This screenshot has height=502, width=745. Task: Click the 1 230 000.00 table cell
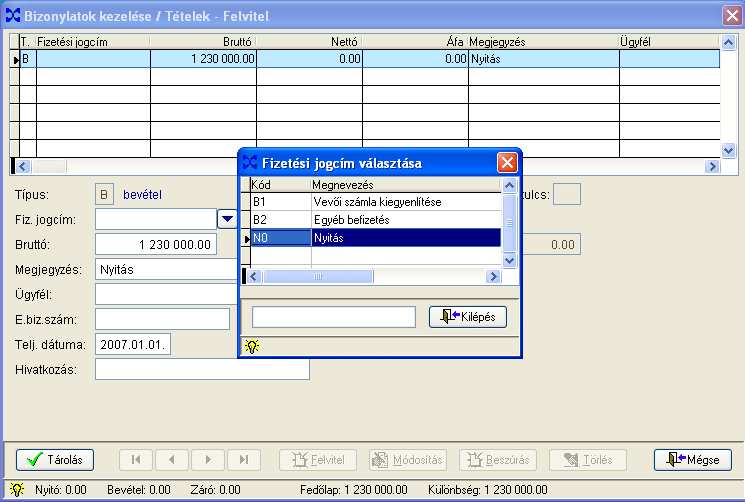click(203, 59)
